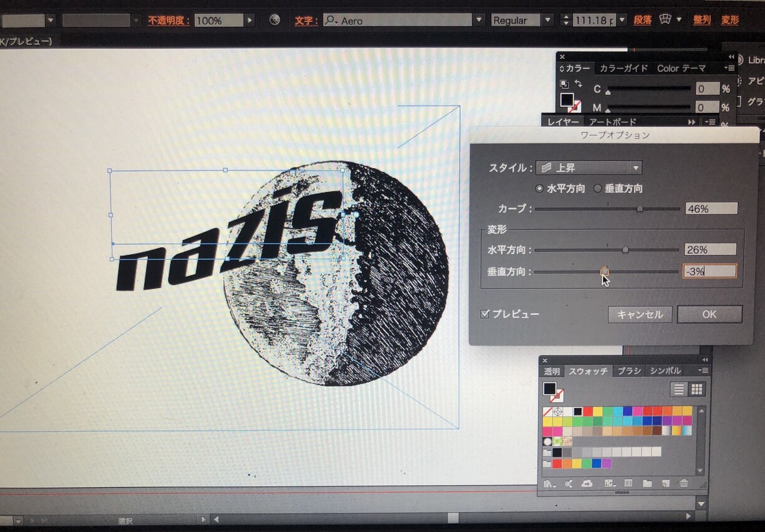Click the カーブ bend slider handle

(640, 209)
